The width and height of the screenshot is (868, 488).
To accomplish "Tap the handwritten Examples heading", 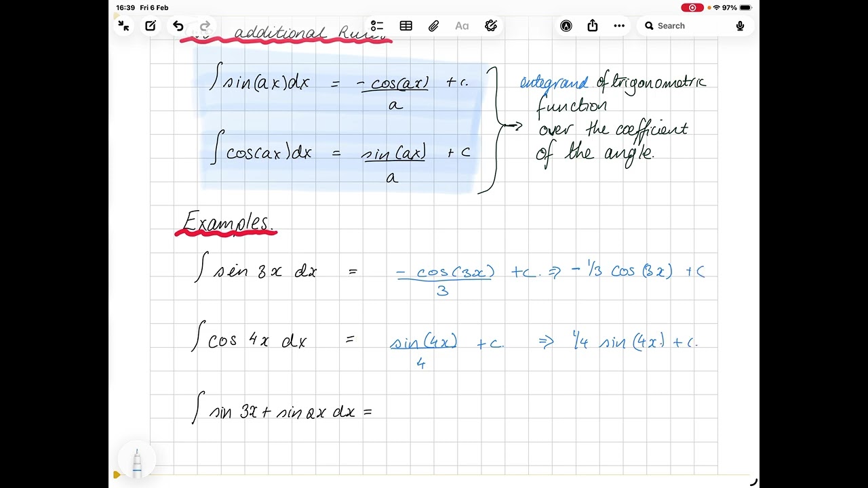I will point(228,222).
